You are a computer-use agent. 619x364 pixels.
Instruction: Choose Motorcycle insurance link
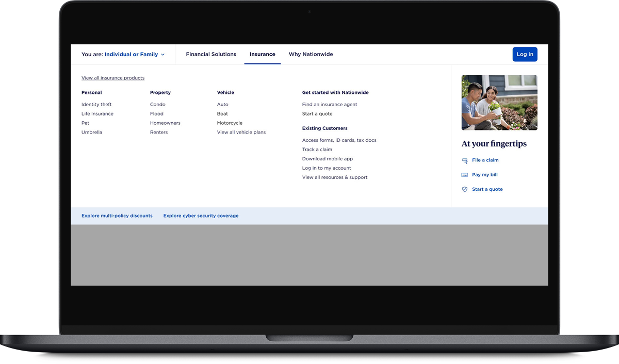click(230, 123)
